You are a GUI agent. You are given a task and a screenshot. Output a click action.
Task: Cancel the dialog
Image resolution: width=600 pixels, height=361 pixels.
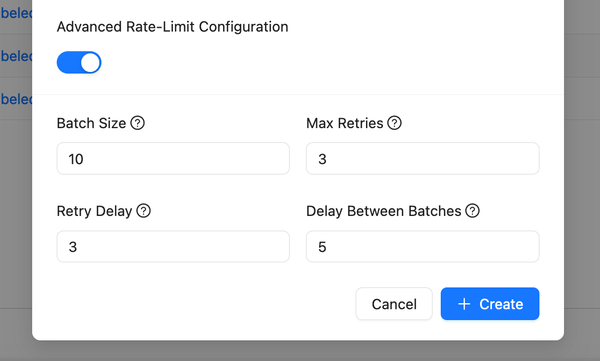394,304
